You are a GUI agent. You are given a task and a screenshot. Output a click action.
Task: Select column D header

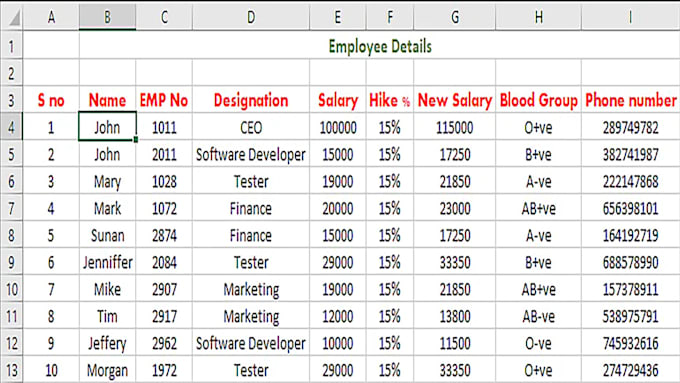[251, 17]
